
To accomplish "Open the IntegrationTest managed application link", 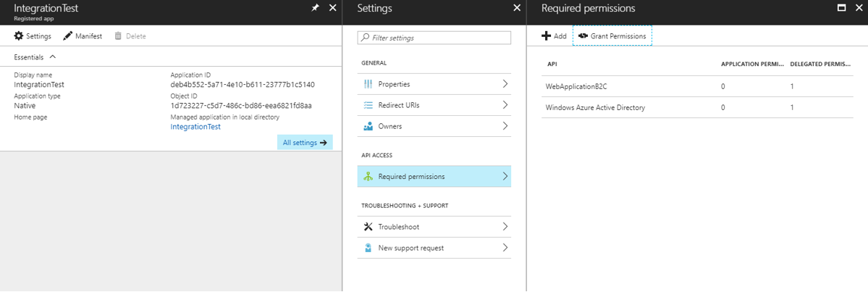I will (x=195, y=127).
